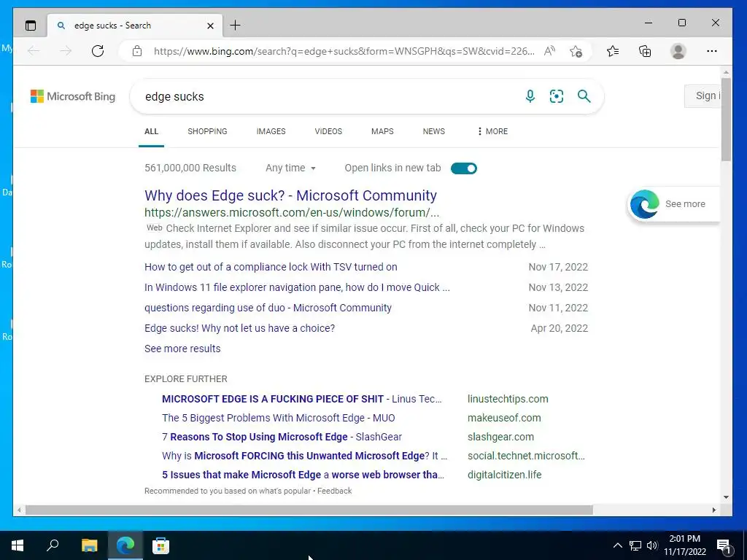Image resolution: width=747 pixels, height=560 pixels.
Task: Open the tab actions menu icon
Action: (31, 26)
